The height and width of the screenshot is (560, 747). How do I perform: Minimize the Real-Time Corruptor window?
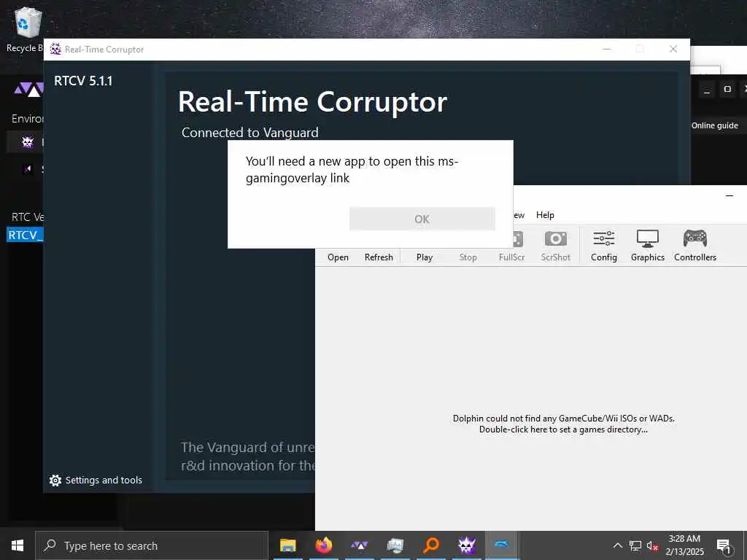606,49
